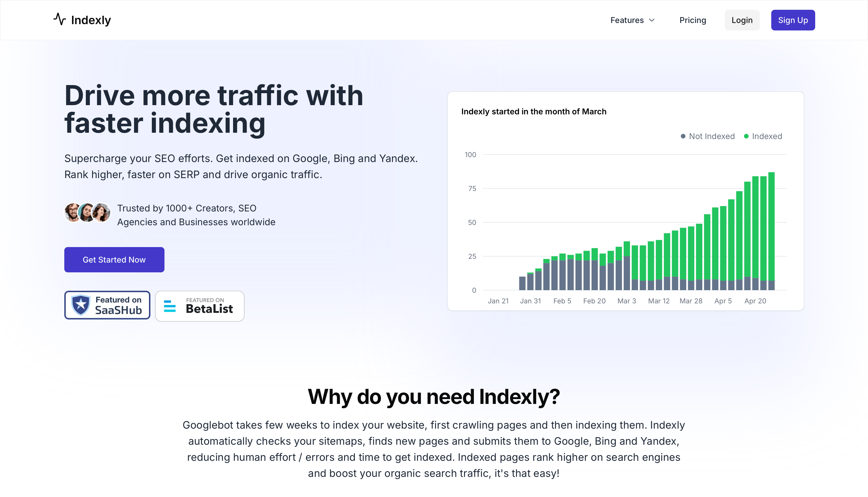Click the grey Not Indexed legend dot
The height and width of the screenshot is (497, 868).
coord(683,136)
